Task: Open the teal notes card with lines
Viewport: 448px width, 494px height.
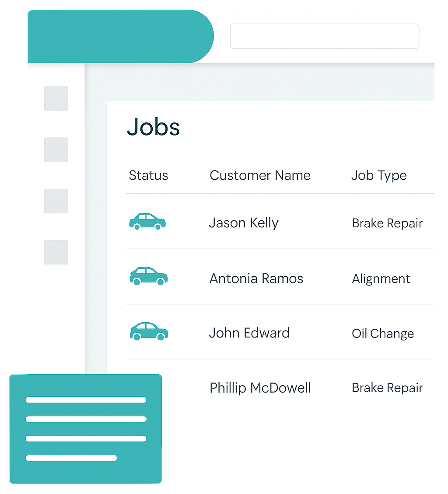Action: pyautogui.click(x=86, y=429)
